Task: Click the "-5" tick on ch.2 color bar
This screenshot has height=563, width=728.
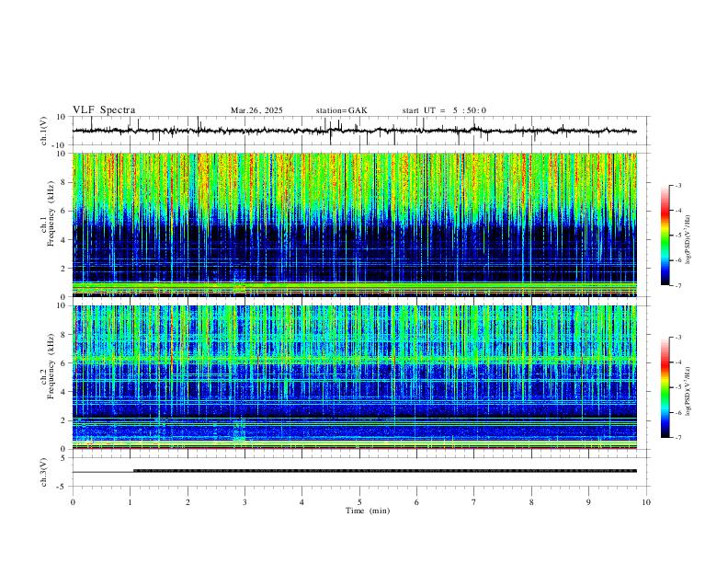Action: [677, 387]
